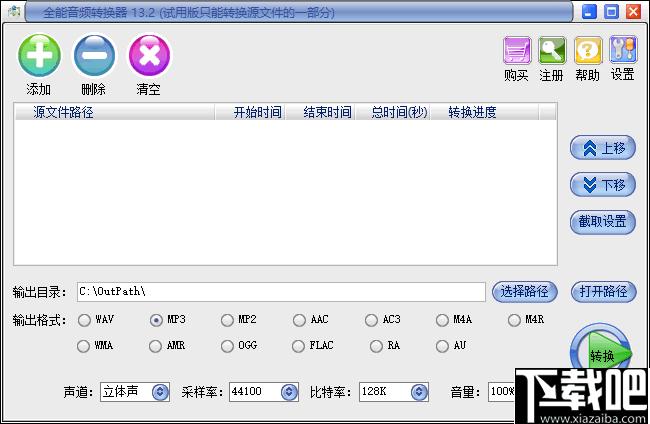Select the WAV output format
Screen dimensions: 650x424
(84, 320)
